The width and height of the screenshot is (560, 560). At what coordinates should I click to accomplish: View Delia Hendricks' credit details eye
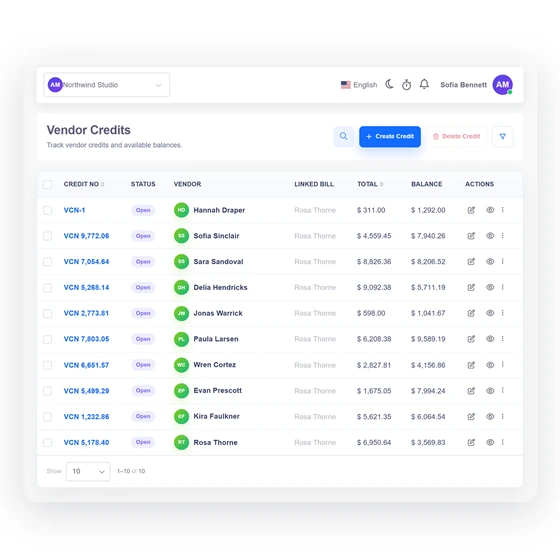point(490,287)
